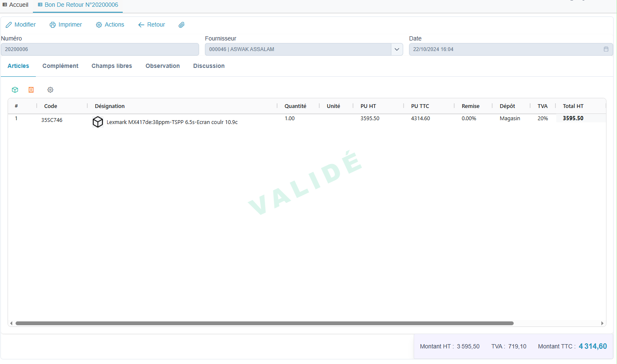The width and height of the screenshot is (617, 364).
Task: Go to the Discussion tab
Action: pos(209,66)
